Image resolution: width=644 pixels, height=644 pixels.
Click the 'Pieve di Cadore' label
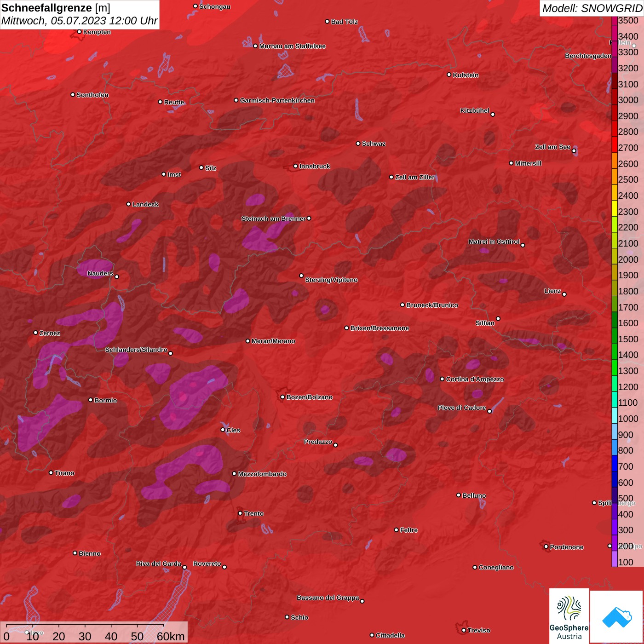click(x=462, y=408)
